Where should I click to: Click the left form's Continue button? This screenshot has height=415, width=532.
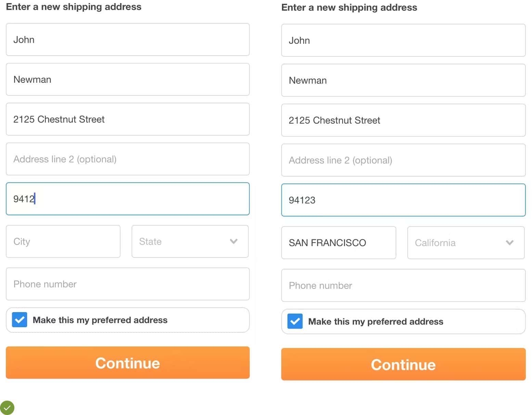(128, 363)
